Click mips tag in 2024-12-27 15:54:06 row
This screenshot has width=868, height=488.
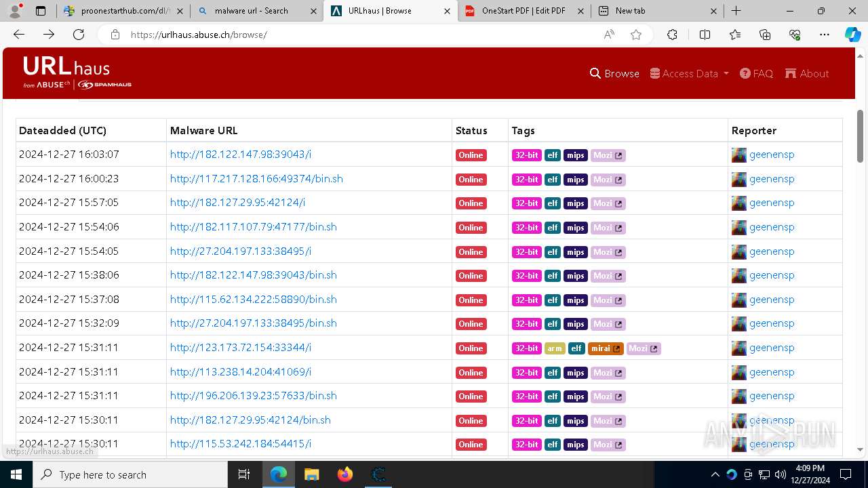(576, 228)
